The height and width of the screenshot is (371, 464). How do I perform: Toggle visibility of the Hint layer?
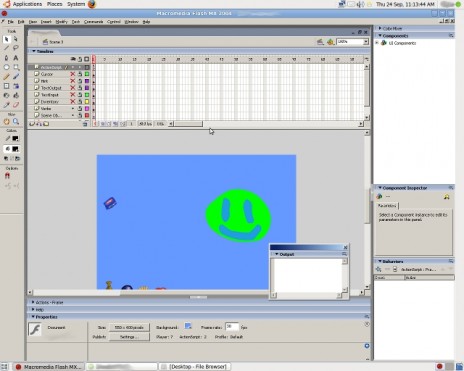pos(72,81)
